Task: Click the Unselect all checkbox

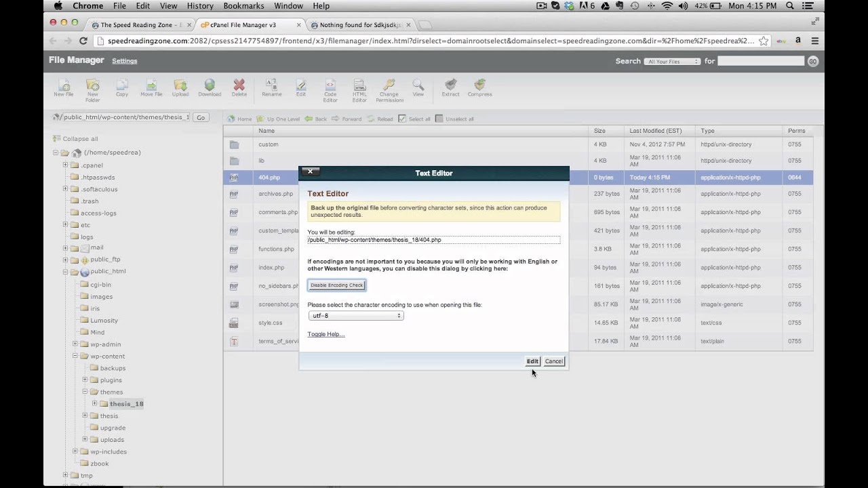Action: (x=439, y=119)
